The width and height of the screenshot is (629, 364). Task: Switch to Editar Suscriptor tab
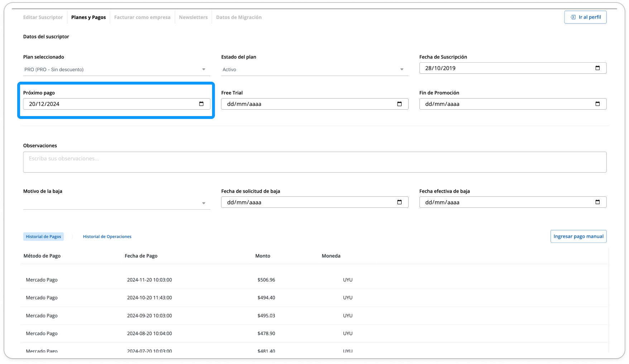pos(43,17)
